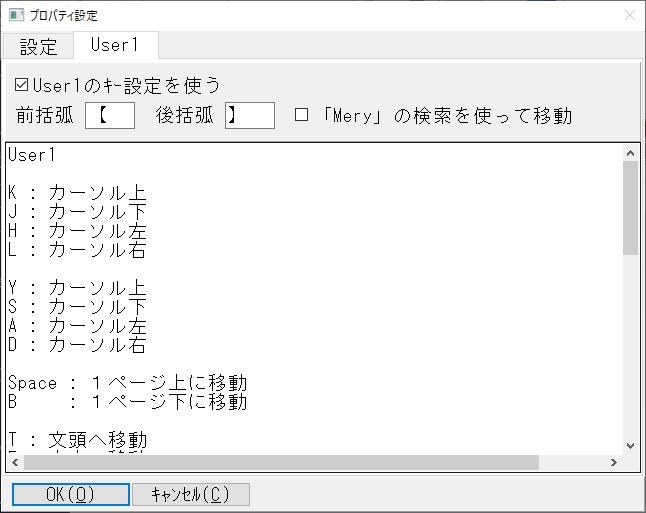The image size is (646, 513).
Task: Click the horizontal scrollbar right arrow
Action: [614, 462]
